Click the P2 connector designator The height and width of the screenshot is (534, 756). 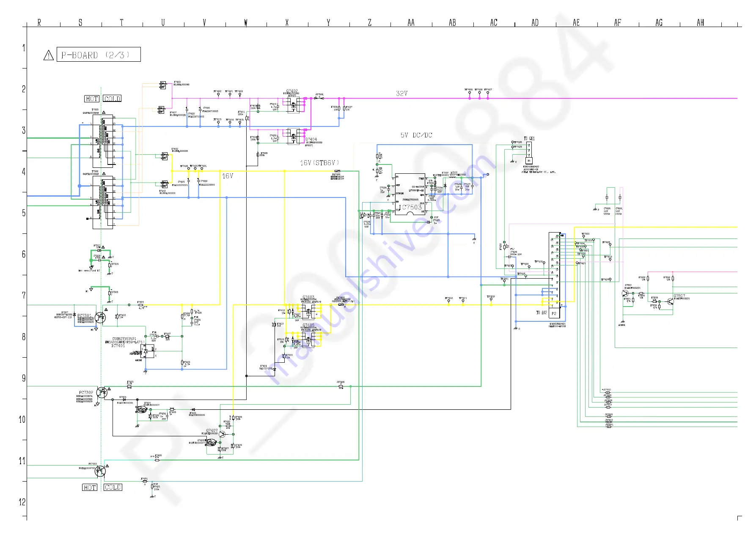[554, 314]
